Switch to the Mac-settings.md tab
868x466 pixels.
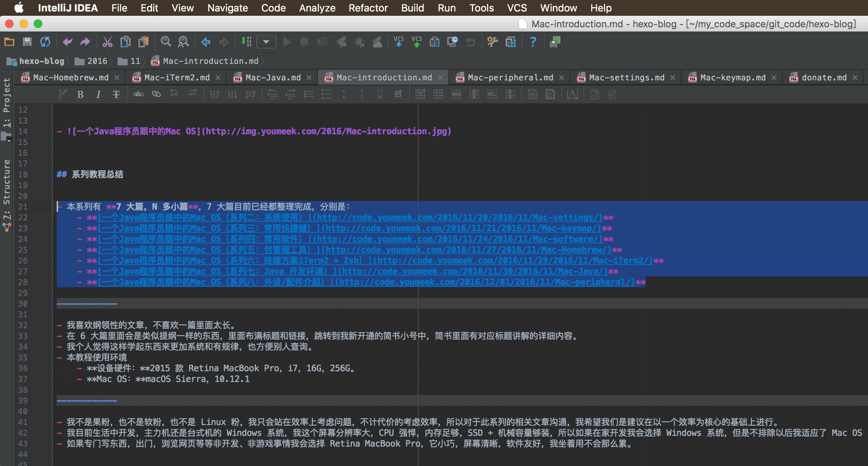pyautogui.click(x=626, y=78)
